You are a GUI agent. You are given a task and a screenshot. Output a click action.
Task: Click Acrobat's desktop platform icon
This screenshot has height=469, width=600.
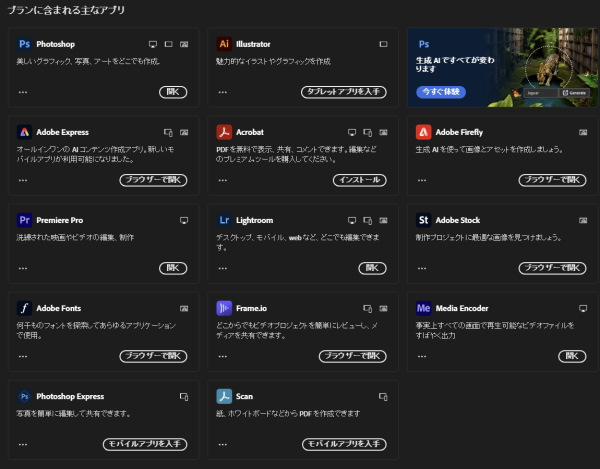tap(352, 132)
